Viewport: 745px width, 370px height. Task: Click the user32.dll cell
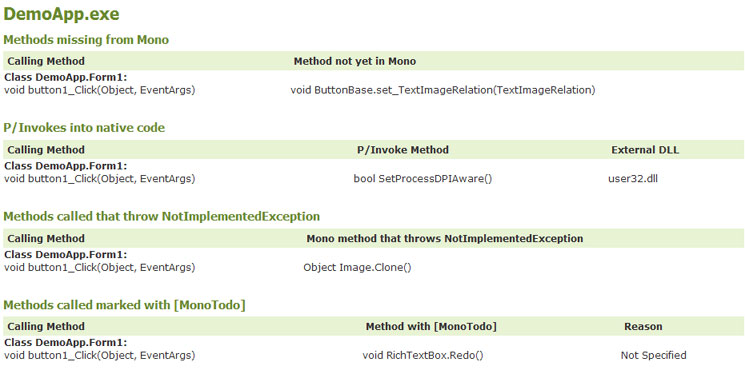click(x=633, y=179)
